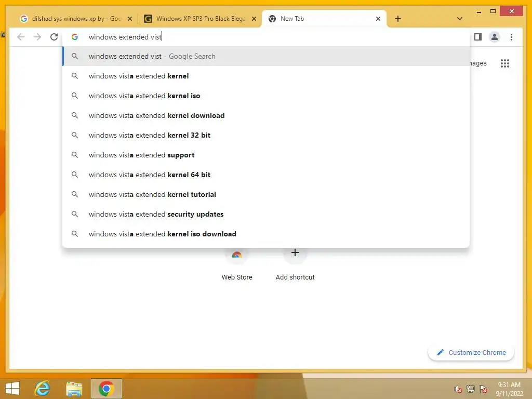Choose suggestion 'windows vista extended kernel iso'

tap(267, 96)
